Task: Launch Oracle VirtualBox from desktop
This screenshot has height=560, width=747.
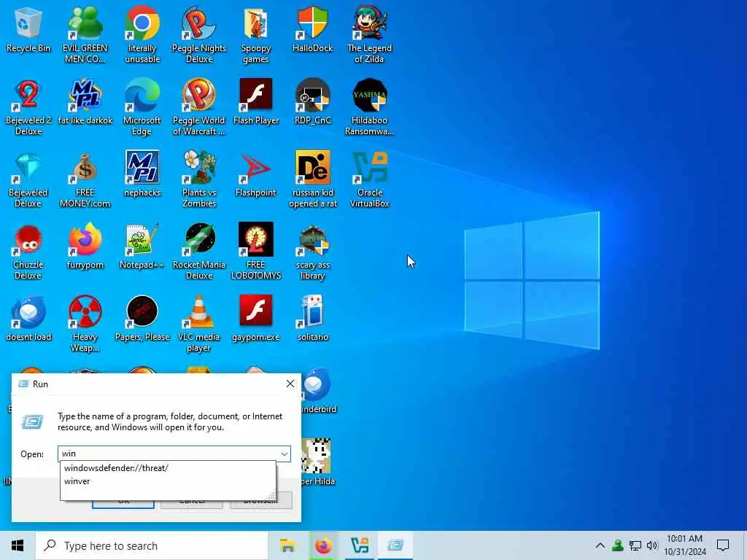Action: [369, 179]
